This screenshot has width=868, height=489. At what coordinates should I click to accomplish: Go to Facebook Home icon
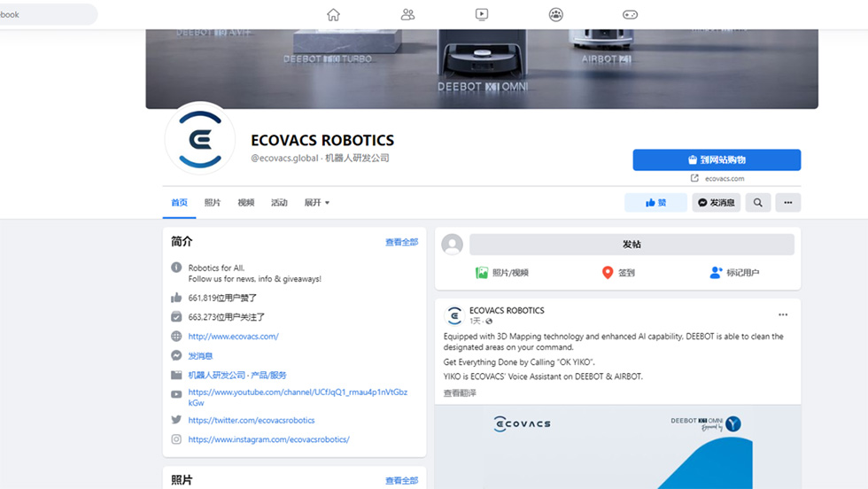(x=333, y=14)
